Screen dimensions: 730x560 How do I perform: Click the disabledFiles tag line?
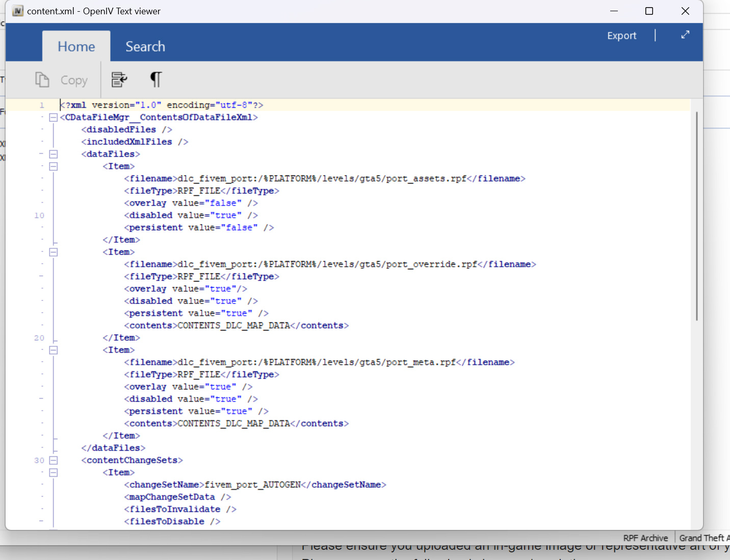pyautogui.click(x=126, y=130)
